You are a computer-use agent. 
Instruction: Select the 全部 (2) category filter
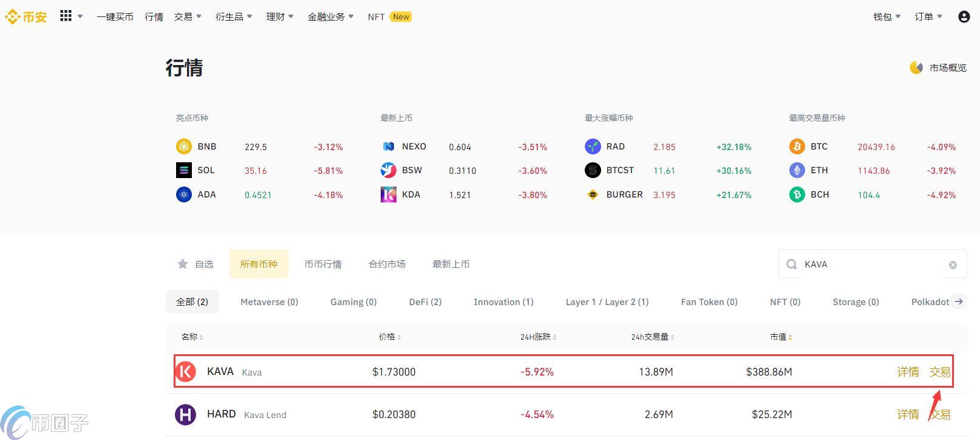tap(192, 301)
